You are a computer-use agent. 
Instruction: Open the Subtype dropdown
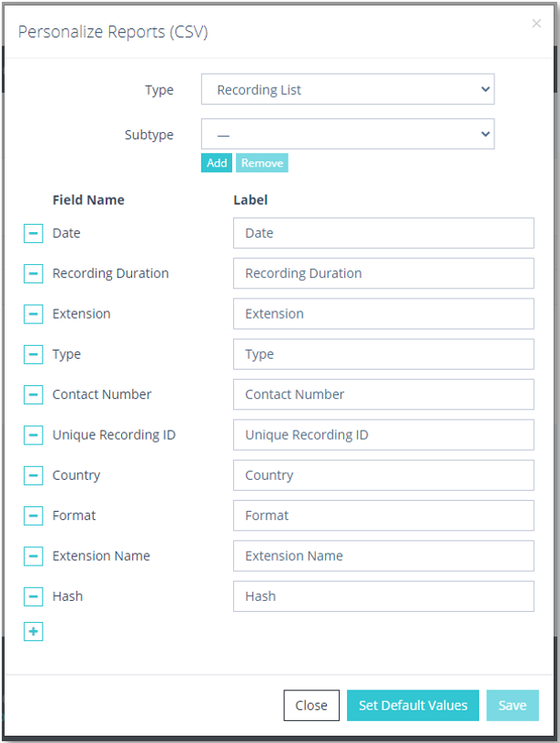point(348,134)
